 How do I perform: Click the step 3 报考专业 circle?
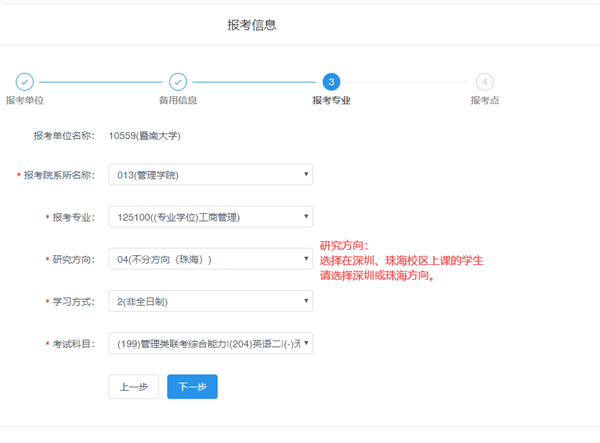[331, 82]
